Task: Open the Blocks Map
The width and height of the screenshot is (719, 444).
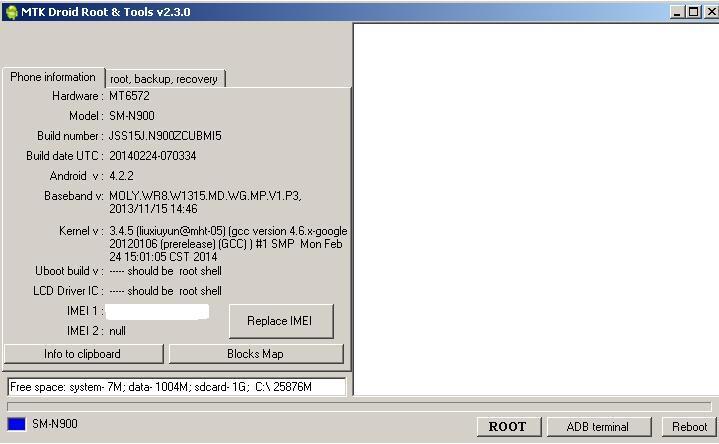Action: click(x=255, y=354)
